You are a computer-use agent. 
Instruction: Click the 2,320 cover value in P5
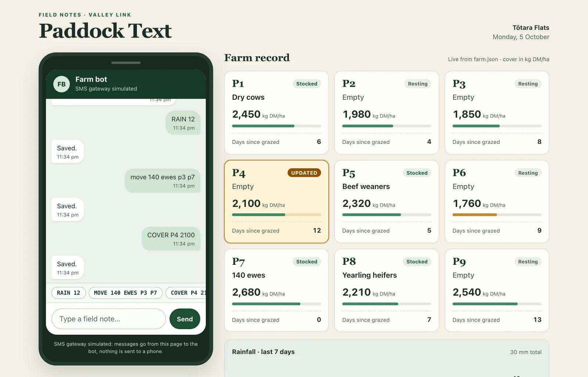356,203
